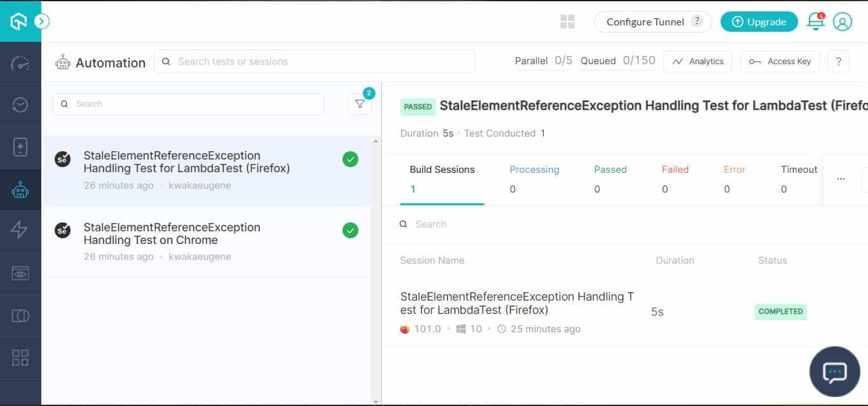
Task: Click the mobile app testing sidebar icon
Action: tap(20, 147)
